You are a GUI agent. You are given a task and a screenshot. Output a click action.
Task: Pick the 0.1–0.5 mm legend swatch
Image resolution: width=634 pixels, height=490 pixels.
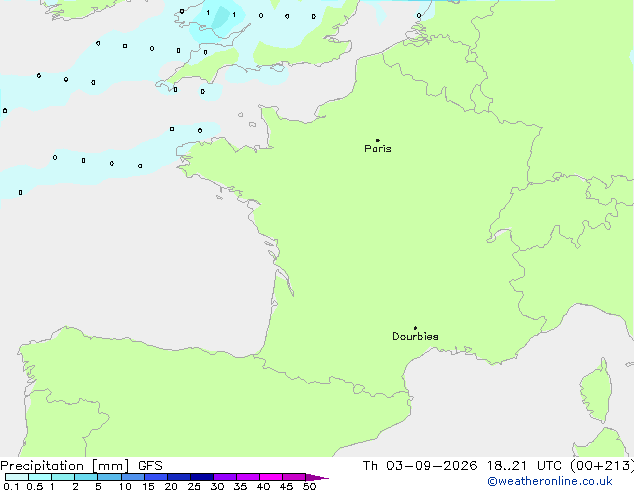point(17,477)
